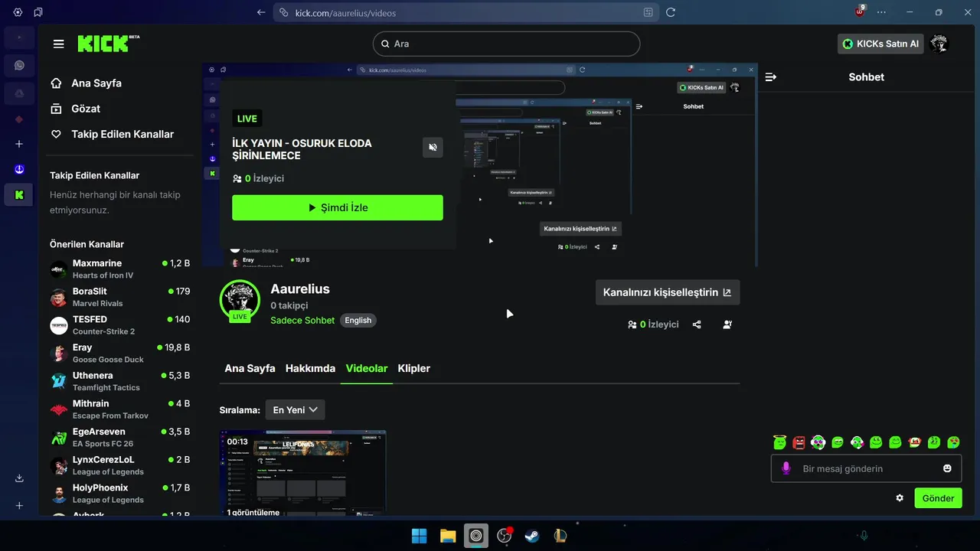Click the add-user icon beside share
Screen dimensions: 980x551
727,324
